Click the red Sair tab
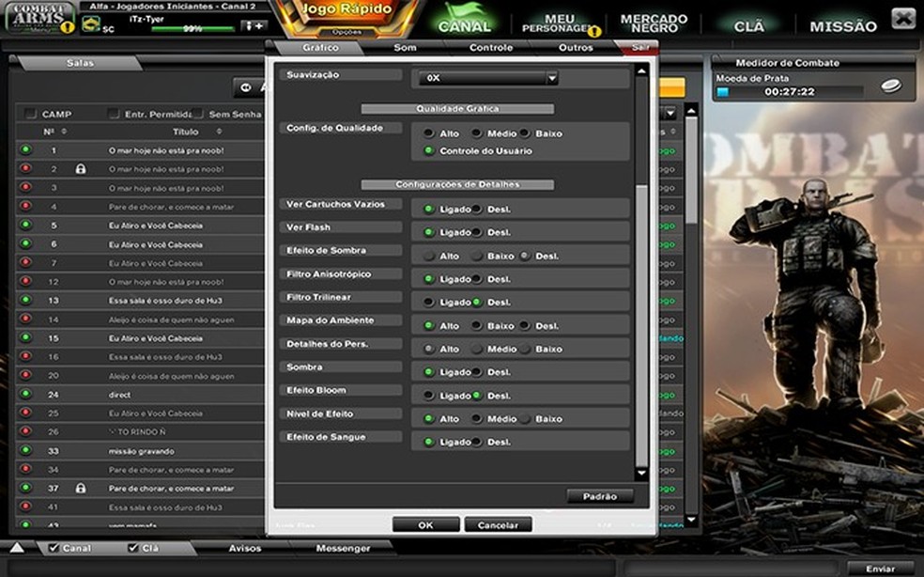Screen dimensions: 924x577 pos(639,47)
